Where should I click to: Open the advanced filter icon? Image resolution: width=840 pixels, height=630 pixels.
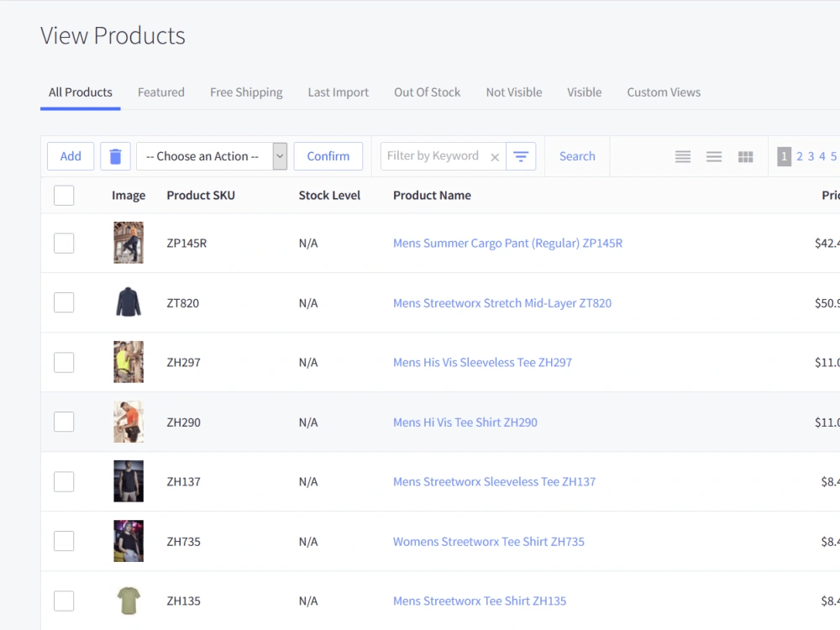tap(521, 156)
